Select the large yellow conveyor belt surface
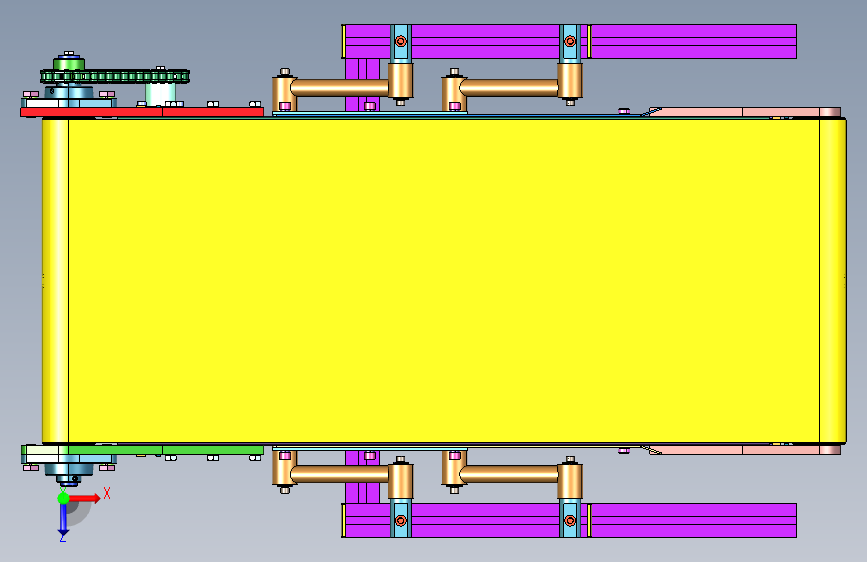The height and width of the screenshot is (562, 867). point(444,280)
